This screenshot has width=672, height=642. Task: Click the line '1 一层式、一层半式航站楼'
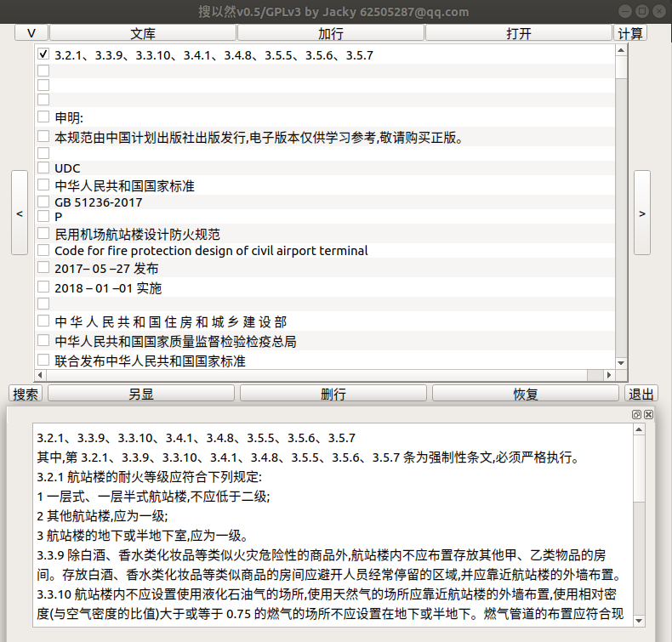click(153, 497)
